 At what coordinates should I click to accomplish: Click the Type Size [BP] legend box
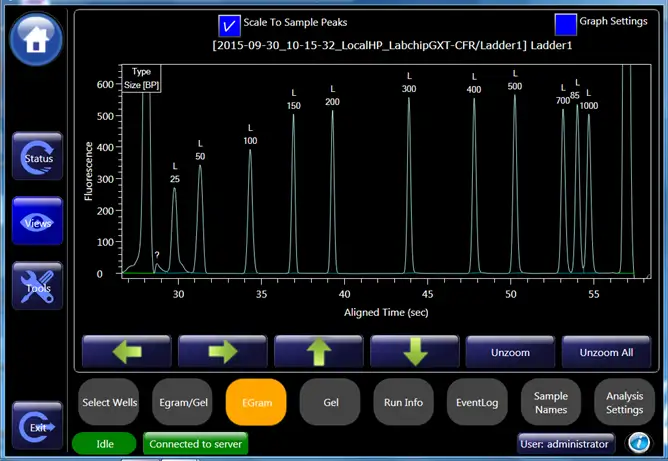click(x=141, y=78)
